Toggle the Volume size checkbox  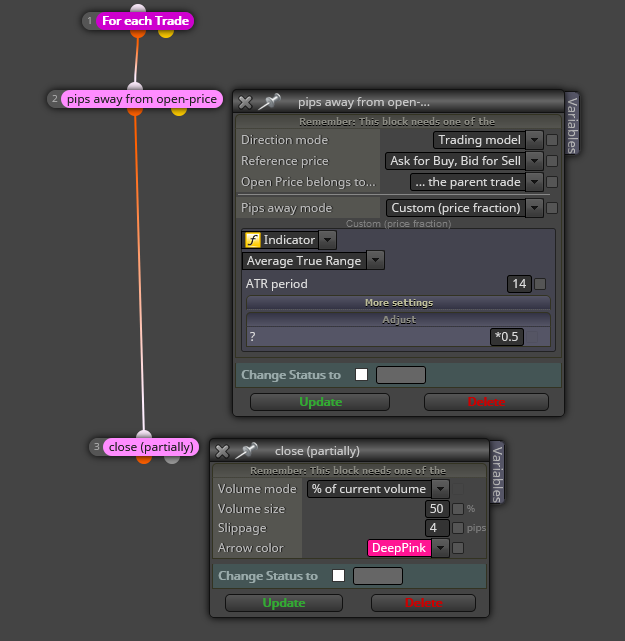click(458, 509)
